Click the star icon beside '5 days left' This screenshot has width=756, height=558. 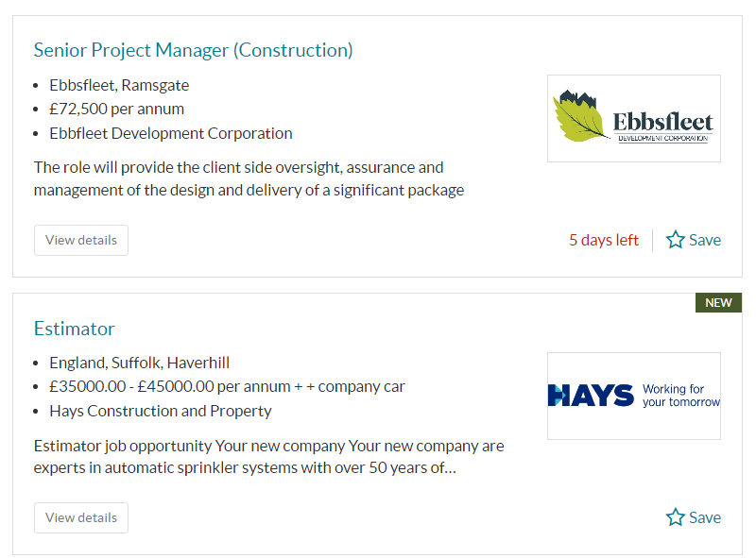[675, 240]
